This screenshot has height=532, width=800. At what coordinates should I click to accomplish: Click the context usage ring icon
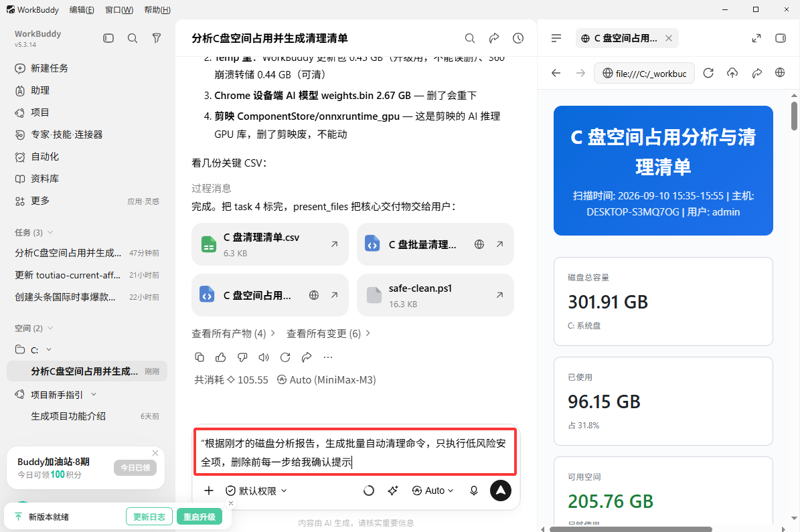coord(368,491)
